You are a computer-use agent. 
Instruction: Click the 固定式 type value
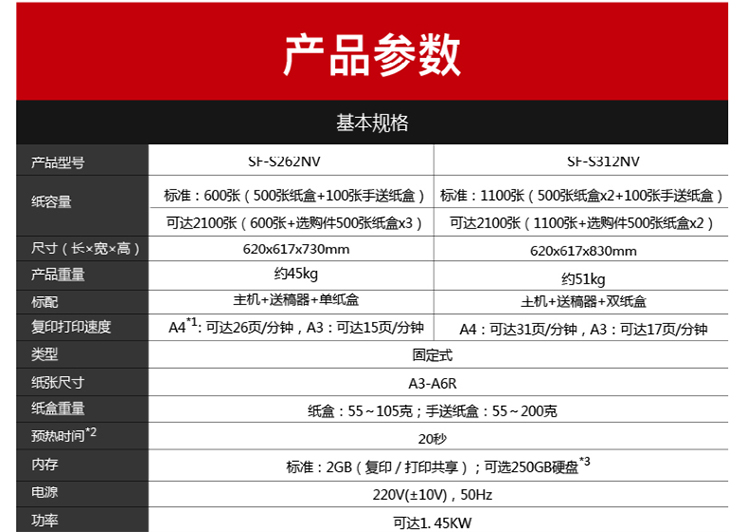click(432, 354)
